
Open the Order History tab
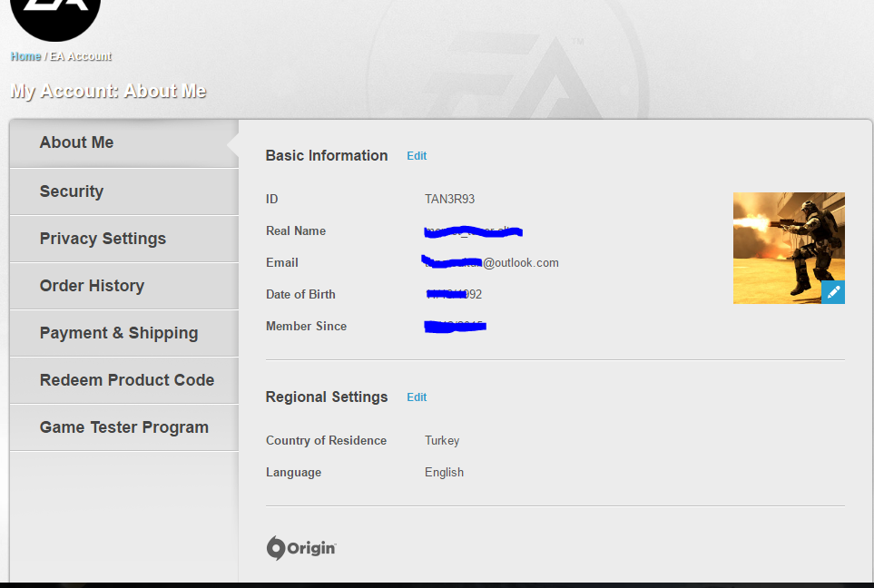click(123, 285)
